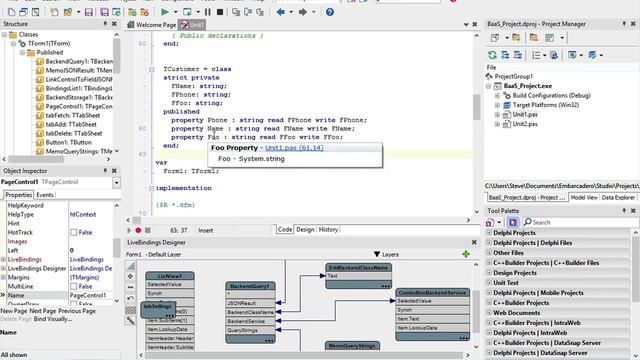Open Help via blue question mark icon
This screenshot has height=360, width=640.
pos(330,12)
